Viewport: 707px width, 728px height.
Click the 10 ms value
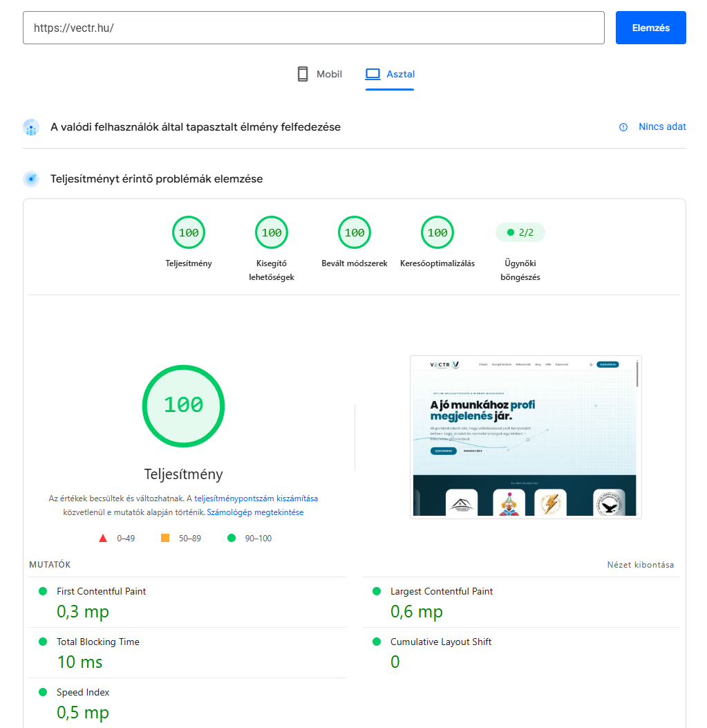coord(80,662)
